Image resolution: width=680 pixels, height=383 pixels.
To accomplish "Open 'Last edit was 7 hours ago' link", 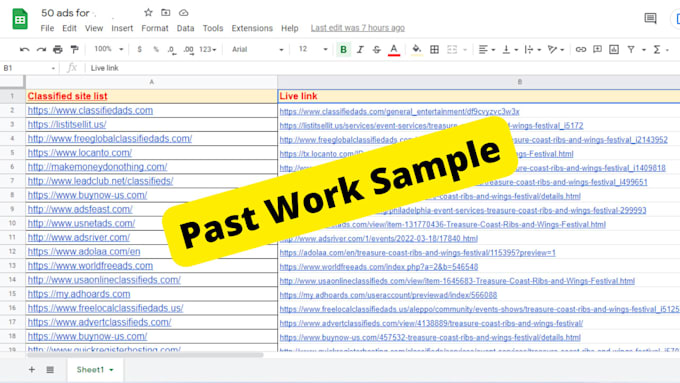I will pos(357,28).
